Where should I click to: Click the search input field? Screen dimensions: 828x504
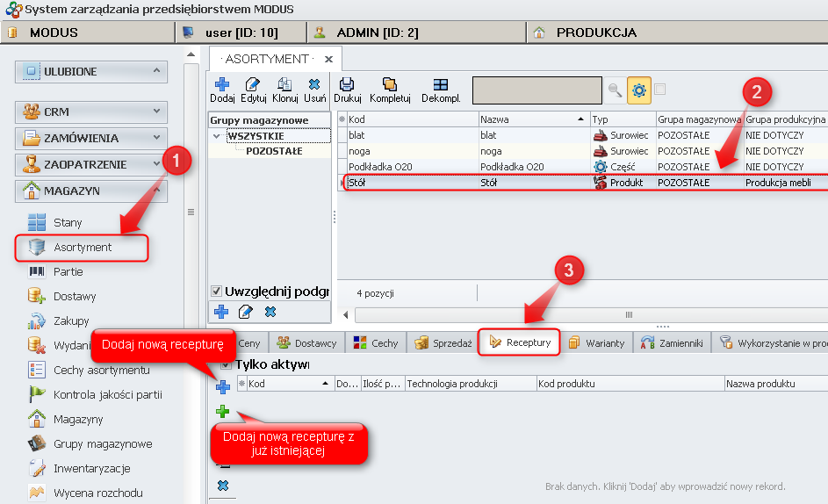point(537,90)
